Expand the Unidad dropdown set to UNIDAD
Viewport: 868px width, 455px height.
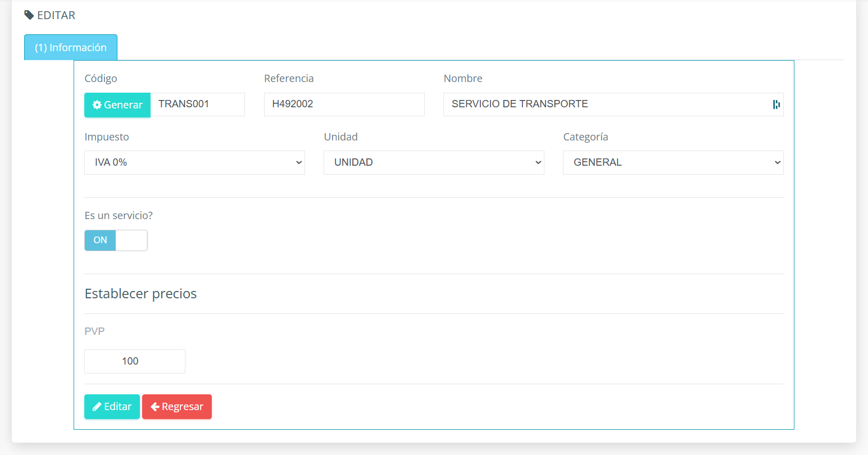(434, 162)
